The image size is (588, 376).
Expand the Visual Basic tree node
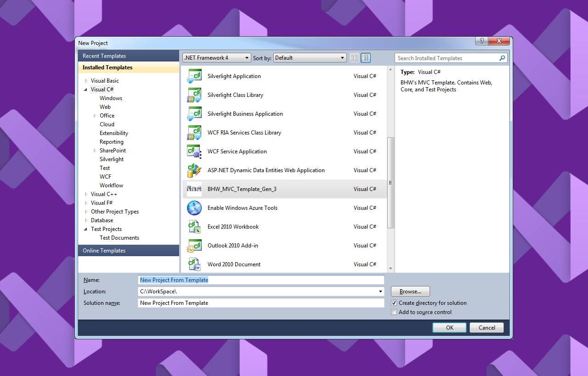click(86, 81)
